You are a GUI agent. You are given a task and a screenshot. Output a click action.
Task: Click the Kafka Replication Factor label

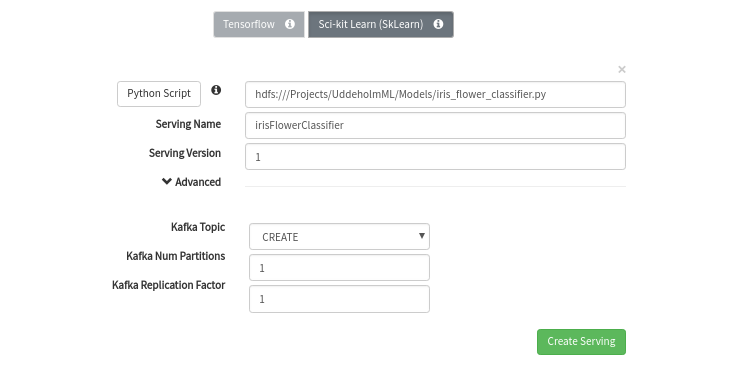pos(169,286)
